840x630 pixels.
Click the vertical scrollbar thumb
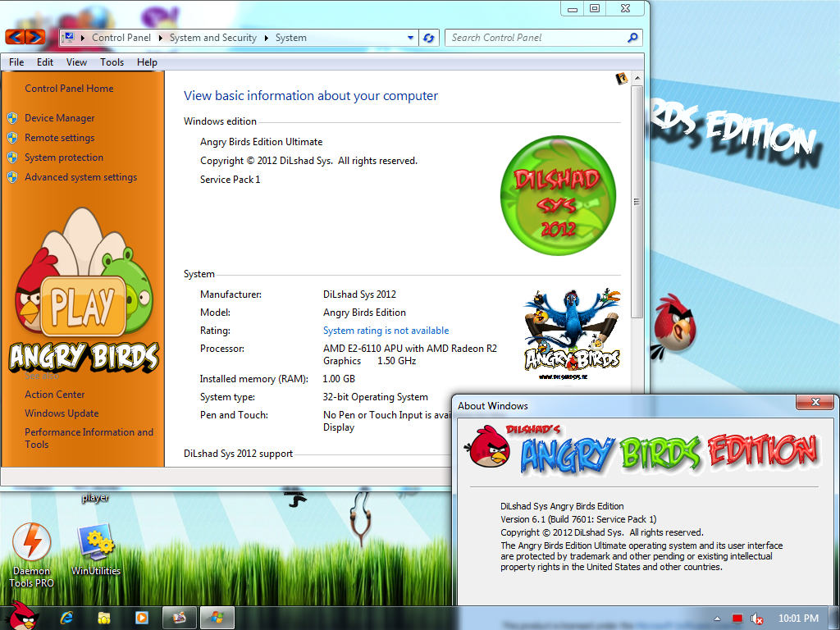pos(637,202)
